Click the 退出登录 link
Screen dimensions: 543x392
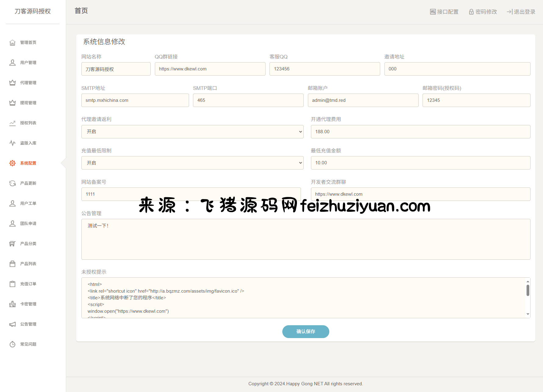pos(521,12)
